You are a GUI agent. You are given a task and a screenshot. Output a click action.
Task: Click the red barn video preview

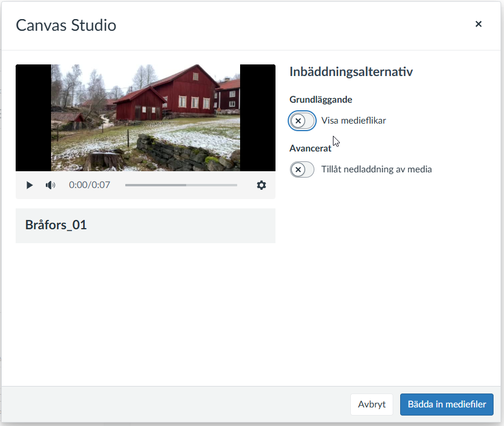pyautogui.click(x=146, y=117)
